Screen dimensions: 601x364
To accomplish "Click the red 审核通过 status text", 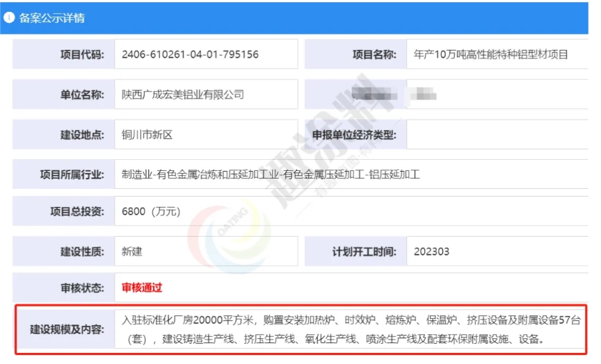I will click(142, 287).
